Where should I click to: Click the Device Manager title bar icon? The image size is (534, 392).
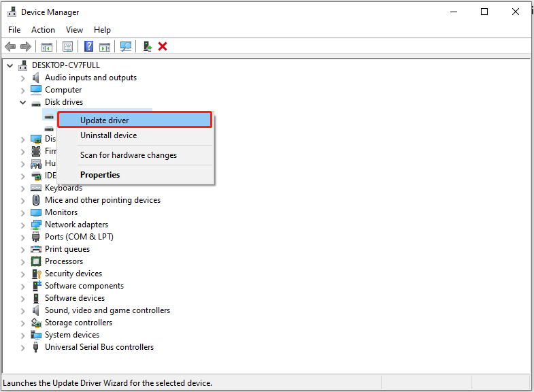tap(12, 12)
